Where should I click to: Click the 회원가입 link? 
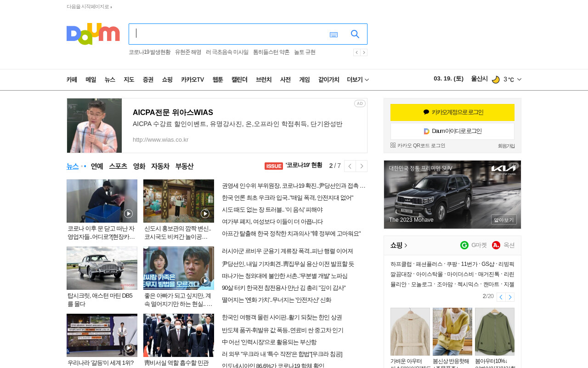(506, 146)
